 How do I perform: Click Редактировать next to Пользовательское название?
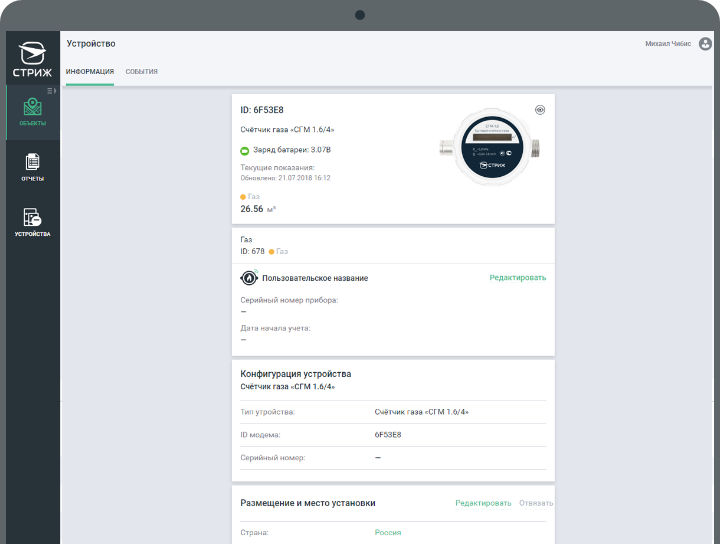(x=518, y=278)
